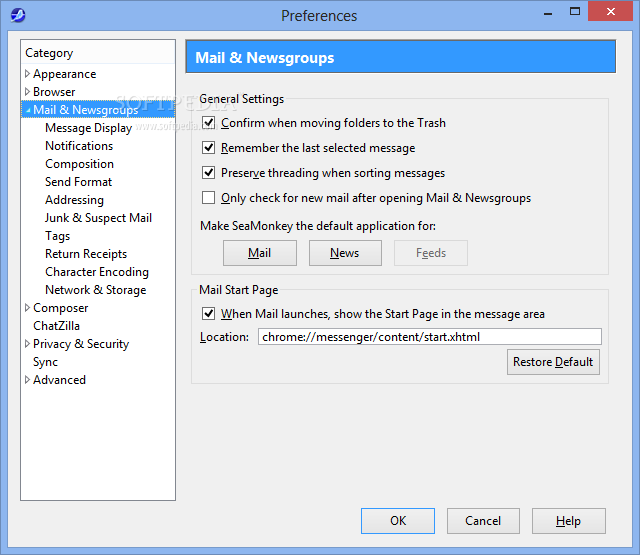Click the Category column header
This screenshot has height=555, width=640.
pos(98,53)
